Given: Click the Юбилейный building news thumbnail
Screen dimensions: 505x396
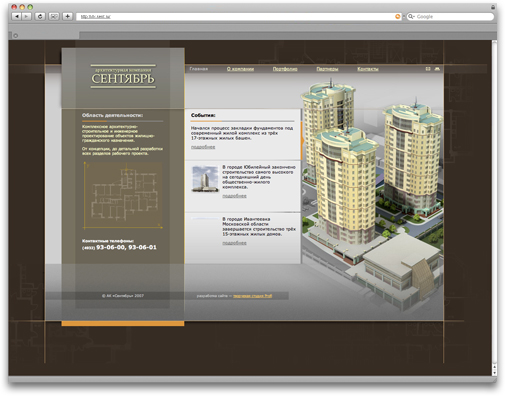Looking at the screenshot, I should 205,179.
